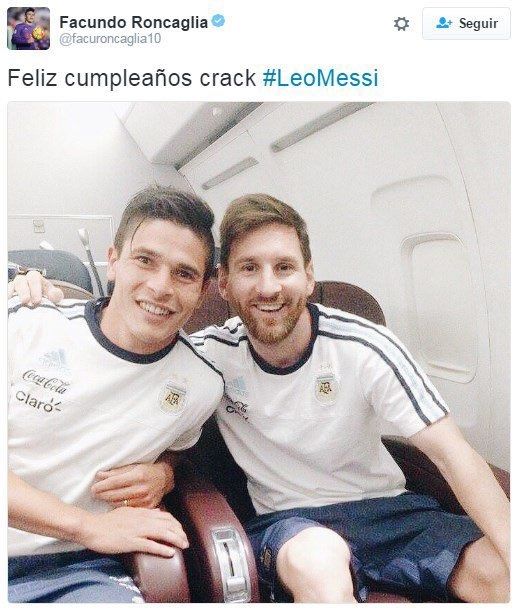Click the blue verified badge

218,21
